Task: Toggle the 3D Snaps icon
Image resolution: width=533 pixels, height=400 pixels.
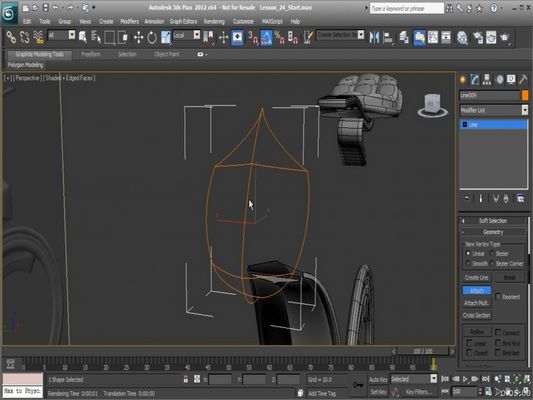Action: pyautogui.click(x=252, y=37)
